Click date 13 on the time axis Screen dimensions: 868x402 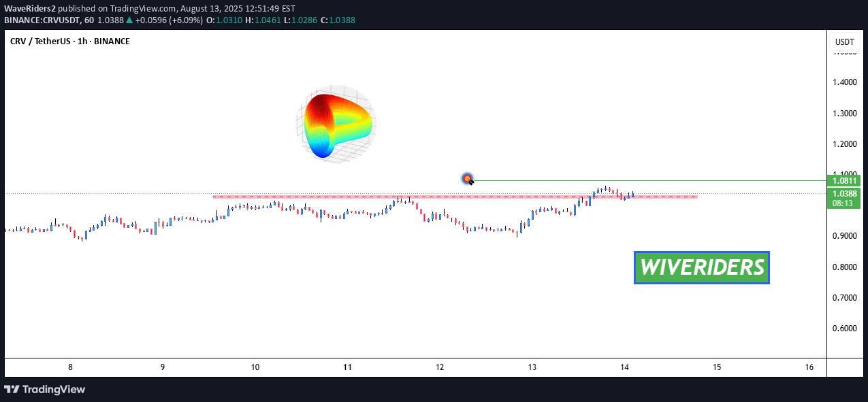click(532, 367)
